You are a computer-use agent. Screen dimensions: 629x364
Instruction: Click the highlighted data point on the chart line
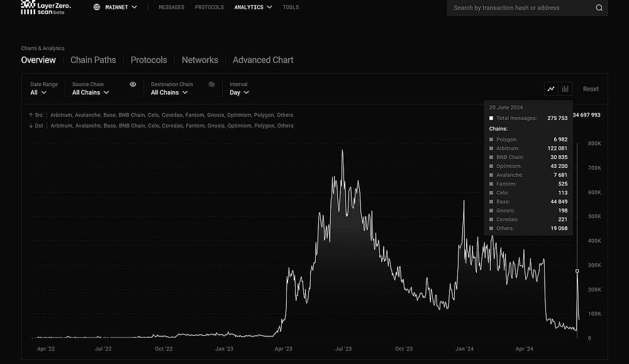pyautogui.click(x=577, y=272)
